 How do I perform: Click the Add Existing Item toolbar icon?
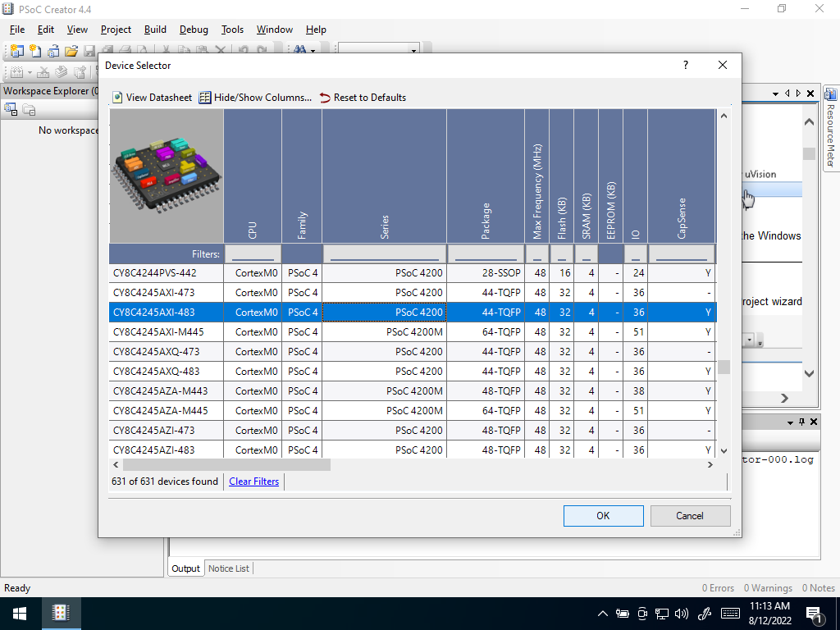[x=53, y=51]
